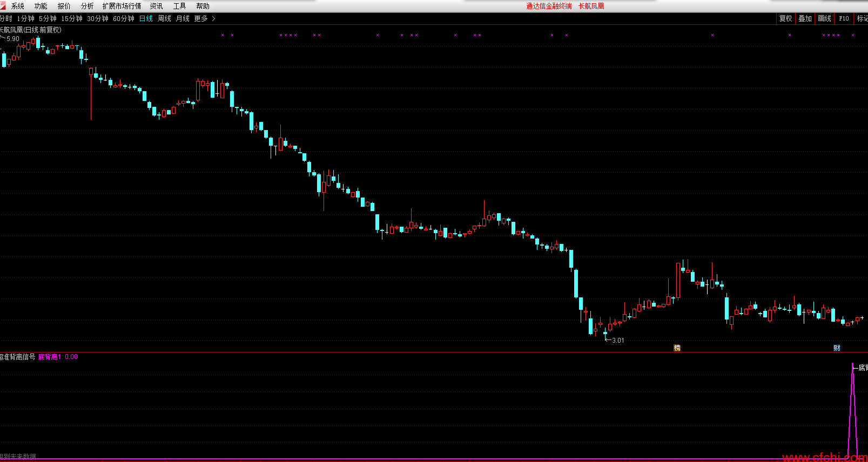Open the 分析 menu
The width and height of the screenshot is (868, 462).
tap(87, 6)
